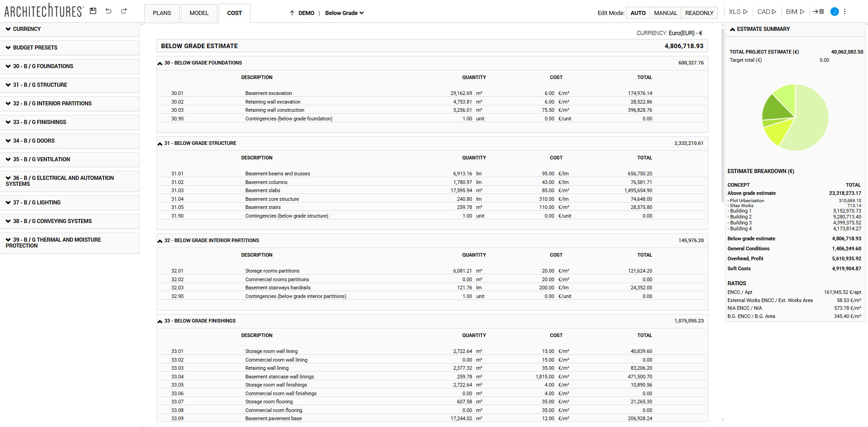Select AUTO edit mode
868x427 pixels.
point(638,13)
